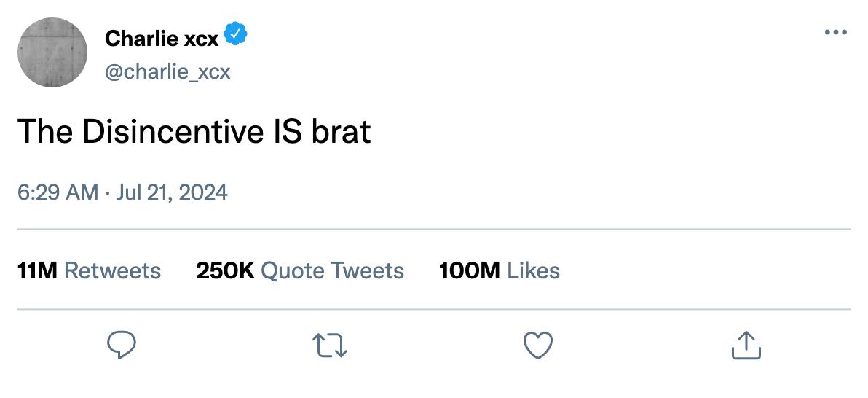The width and height of the screenshot is (868, 398).
Task: Reply to the tweet via speech bubble icon
Action: click(x=122, y=345)
